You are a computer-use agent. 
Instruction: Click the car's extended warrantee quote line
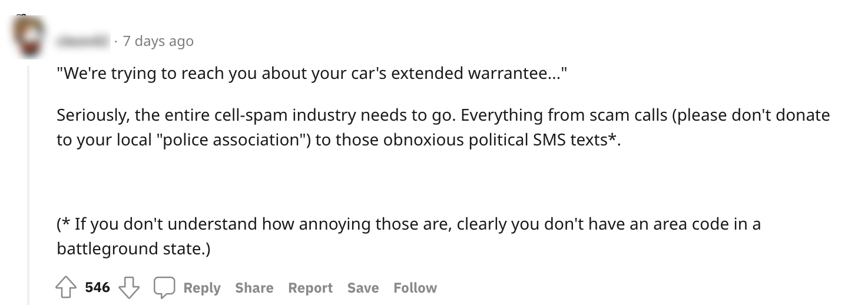pyautogui.click(x=311, y=75)
